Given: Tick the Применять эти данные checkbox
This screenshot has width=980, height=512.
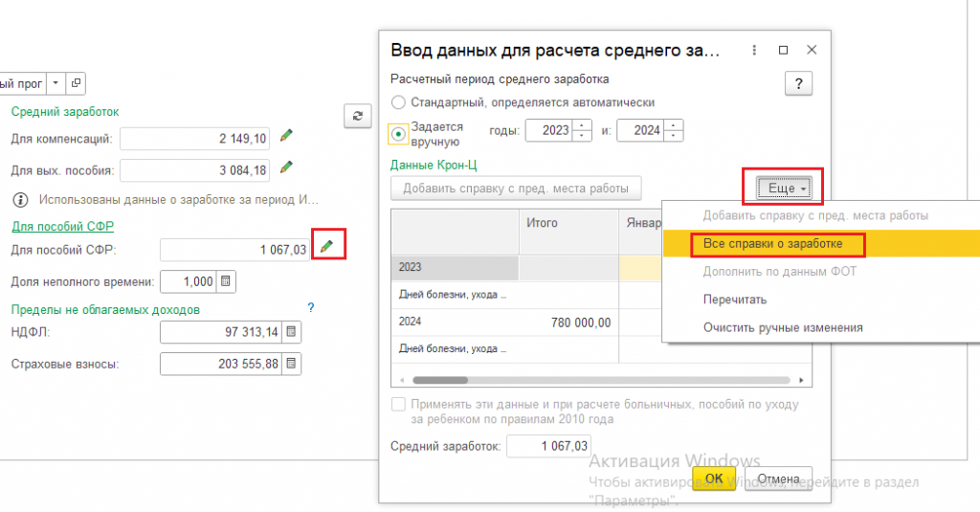Looking at the screenshot, I should point(398,404).
